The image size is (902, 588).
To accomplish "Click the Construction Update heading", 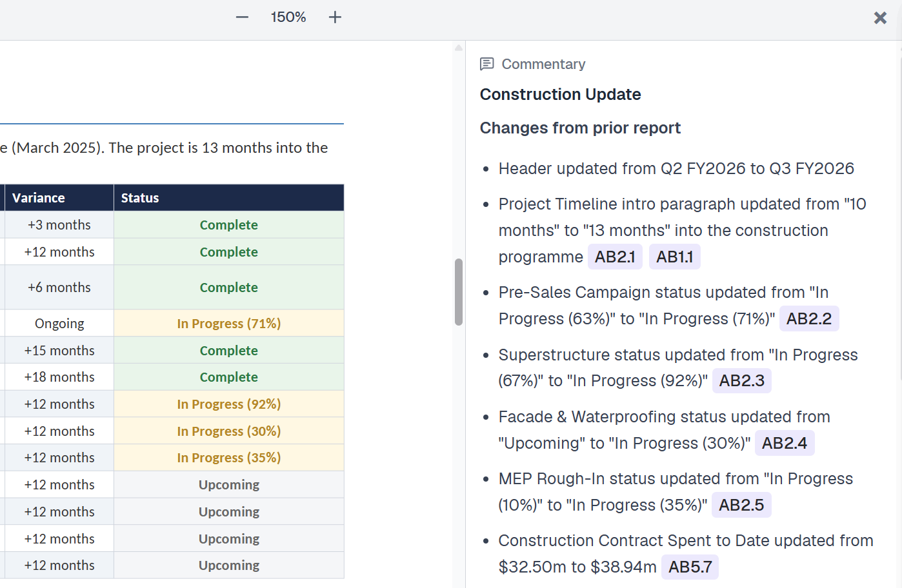I will click(560, 95).
